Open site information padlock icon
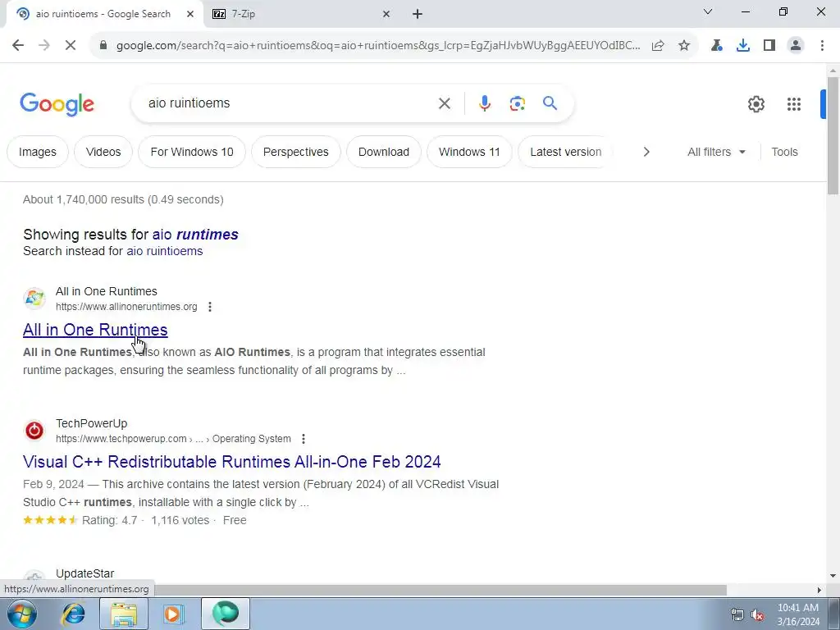This screenshot has width=840, height=630. pyautogui.click(x=103, y=46)
